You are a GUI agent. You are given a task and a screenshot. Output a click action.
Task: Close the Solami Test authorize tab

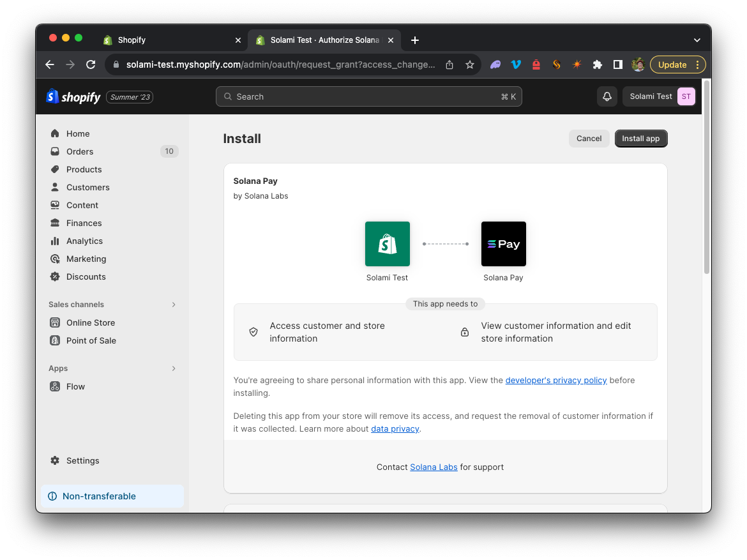click(391, 40)
